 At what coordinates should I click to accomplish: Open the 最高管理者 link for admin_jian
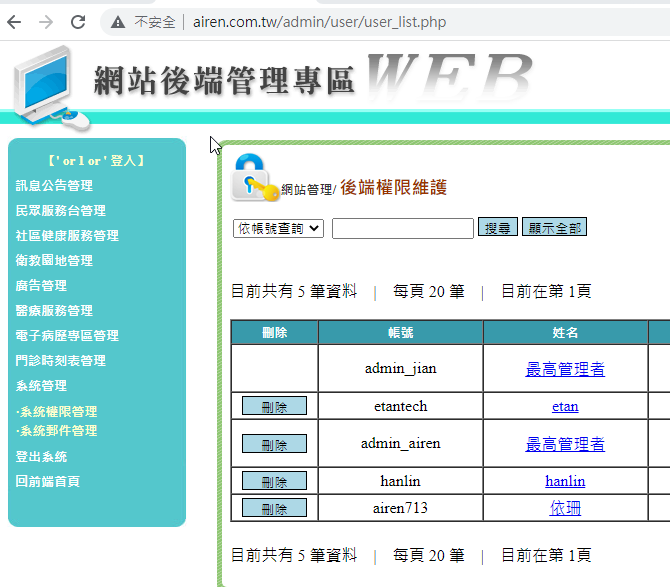565,369
